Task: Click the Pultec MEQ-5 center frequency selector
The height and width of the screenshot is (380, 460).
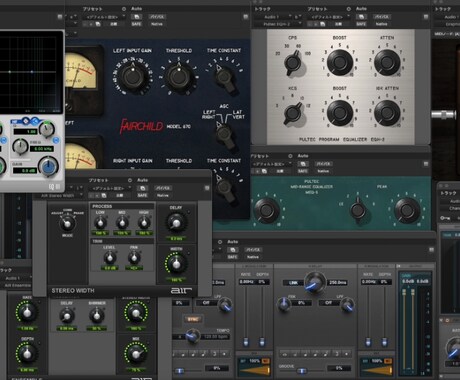Action: tap(358, 209)
